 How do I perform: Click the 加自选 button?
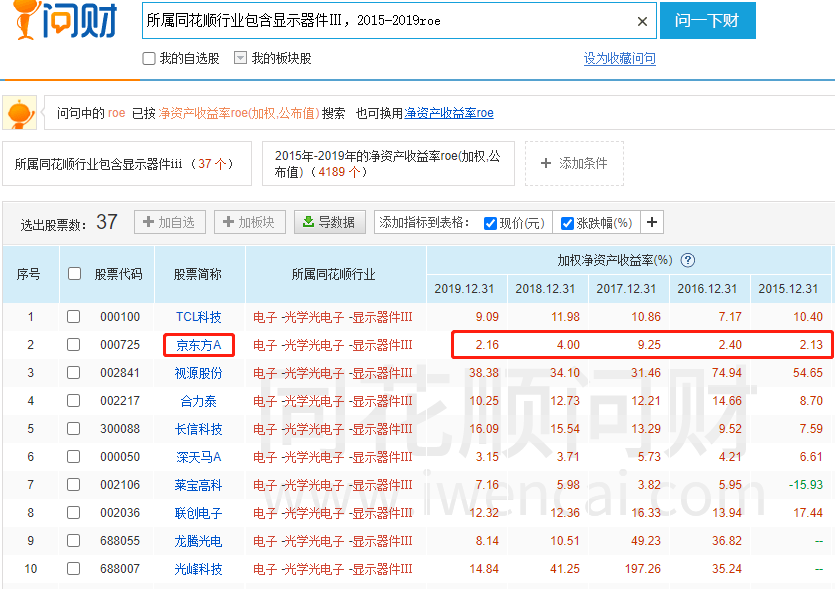coord(170,222)
